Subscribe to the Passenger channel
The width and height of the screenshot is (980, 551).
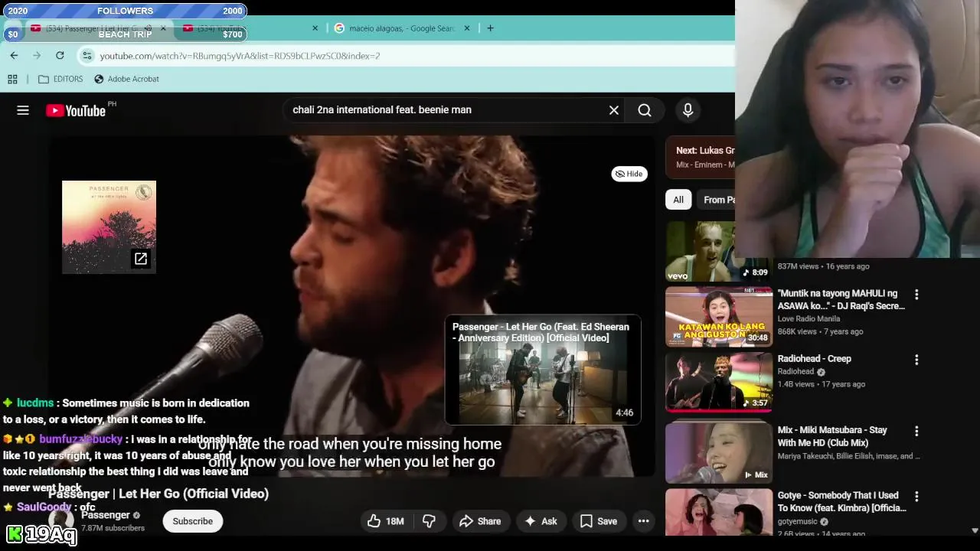point(192,521)
